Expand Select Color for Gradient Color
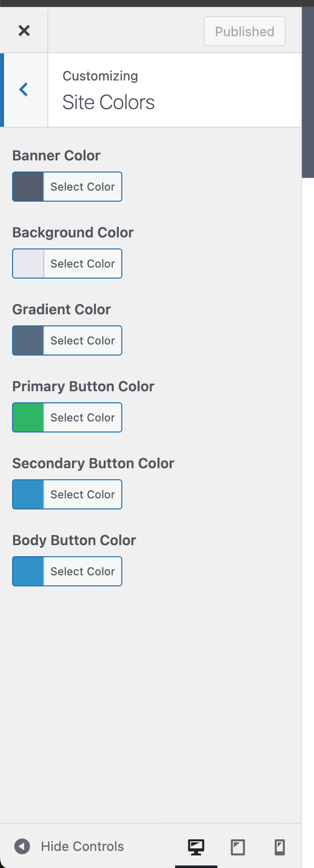The height and width of the screenshot is (868, 314). [x=83, y=340]
